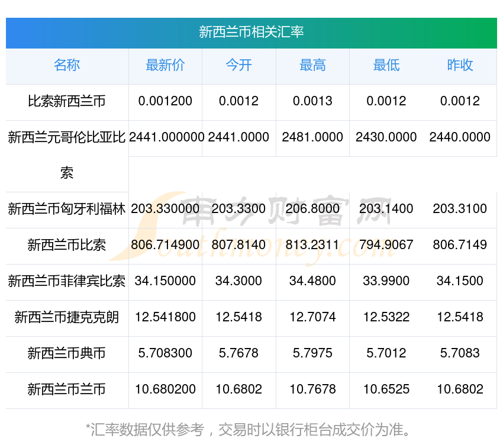
Task: Click the previous close 203.3100
Action: (460, 209)
